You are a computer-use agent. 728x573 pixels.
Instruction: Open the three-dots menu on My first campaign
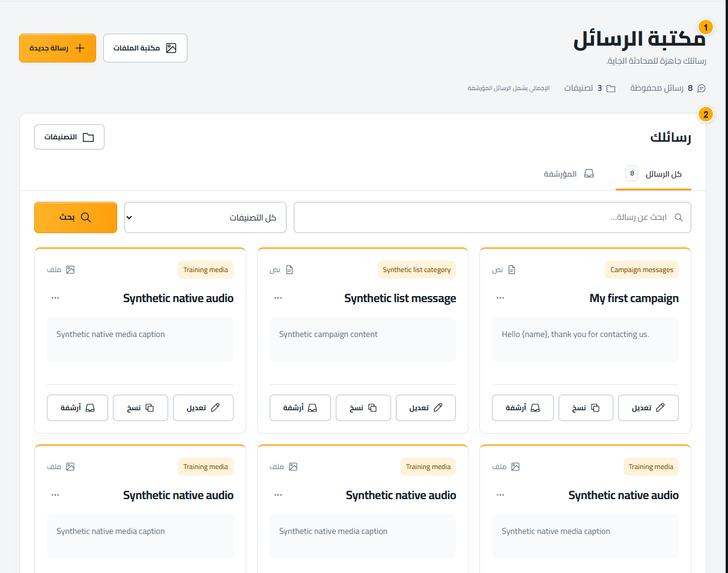tap(500, 298)
